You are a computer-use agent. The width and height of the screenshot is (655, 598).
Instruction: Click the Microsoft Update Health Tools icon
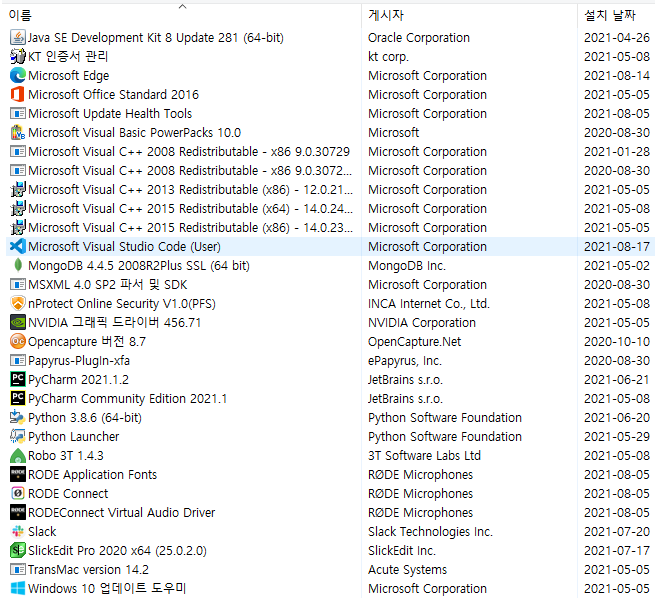18,114
